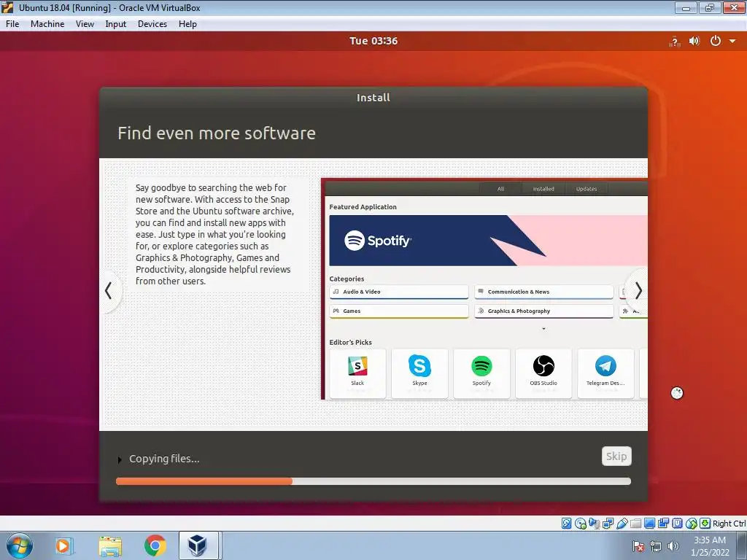Click the VirtualBox audio status icon
Screen dimensions: 747x560
(594, 524)
